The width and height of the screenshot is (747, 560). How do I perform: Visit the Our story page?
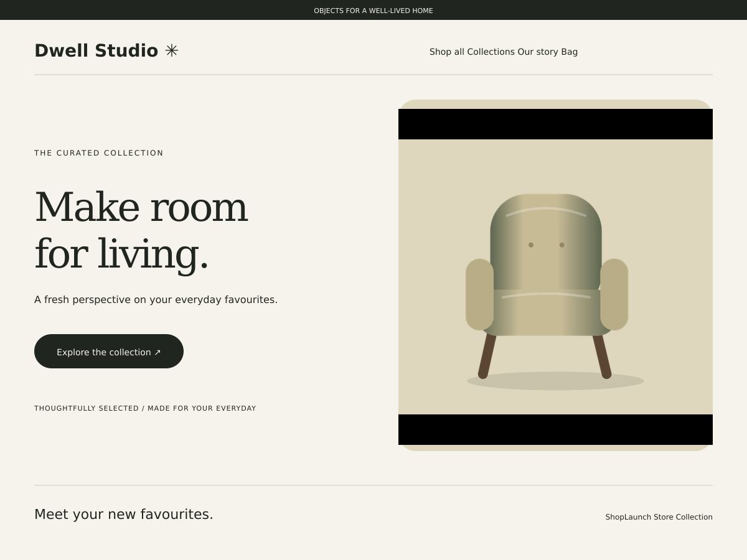point(538,52)
